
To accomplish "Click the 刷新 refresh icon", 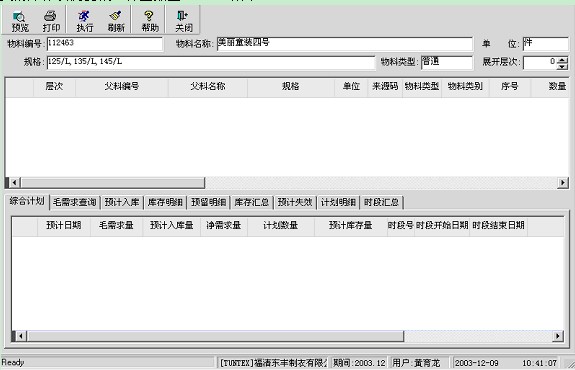I will pyautogui.click(x=116, y=21).
